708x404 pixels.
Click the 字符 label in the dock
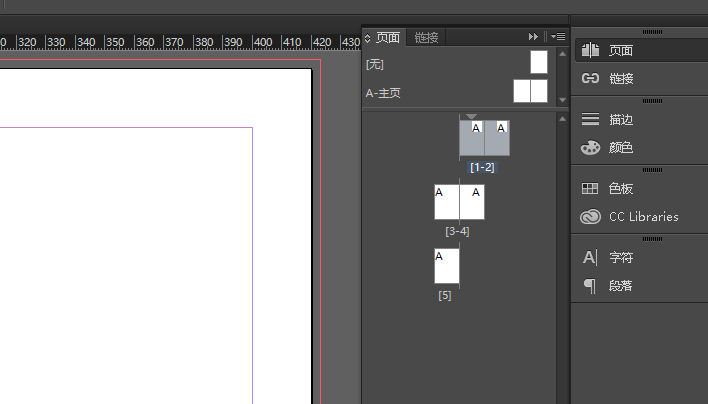621,258
